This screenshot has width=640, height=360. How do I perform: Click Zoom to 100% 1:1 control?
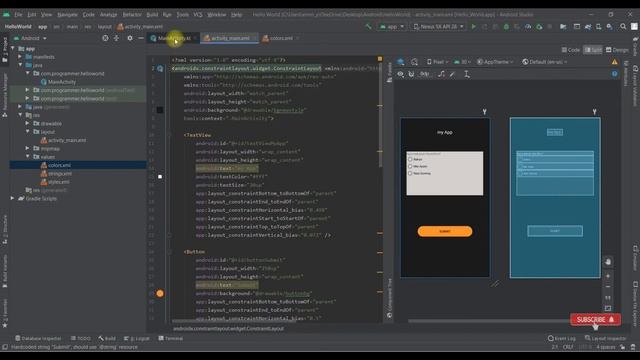pyautogui.click(x=608, y=298)
